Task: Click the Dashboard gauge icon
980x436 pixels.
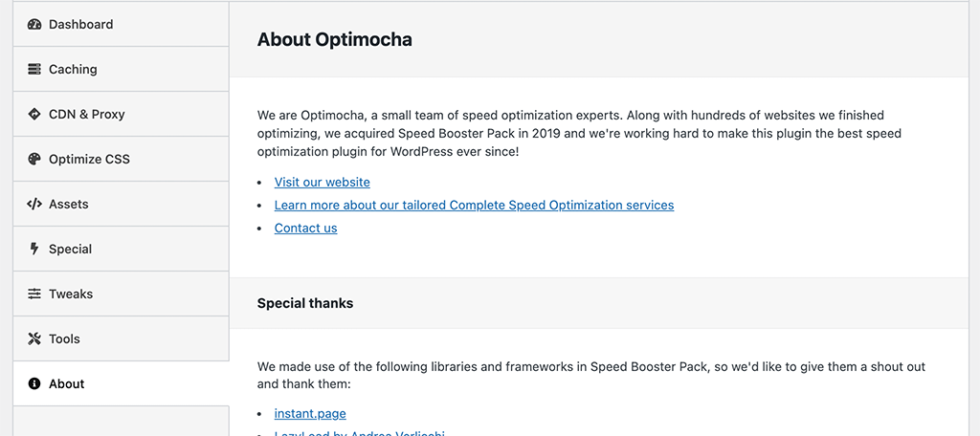Action: [x=34, y=24]
